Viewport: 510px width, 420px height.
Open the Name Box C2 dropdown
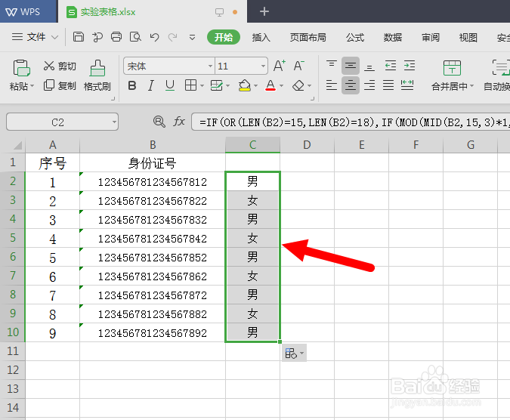coord(114,122)
